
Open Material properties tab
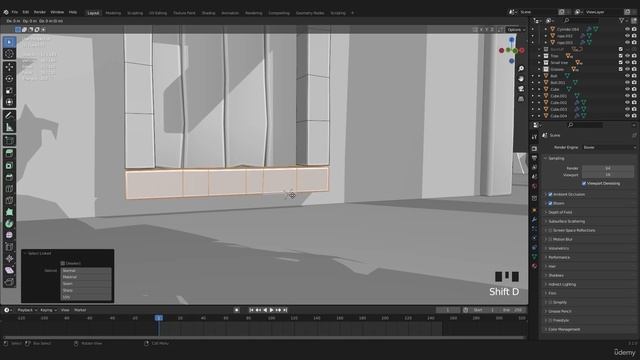tap(534, 266)
